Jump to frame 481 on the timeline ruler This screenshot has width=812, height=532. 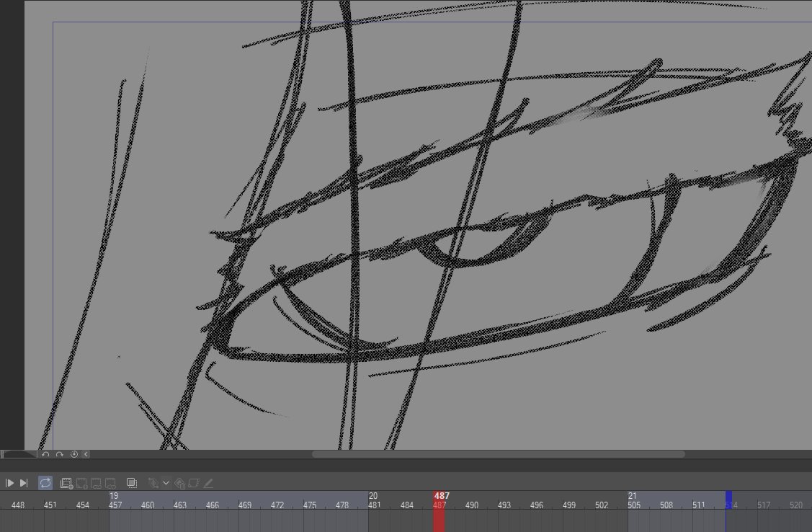pyautogui.click(x=375, y=505)
